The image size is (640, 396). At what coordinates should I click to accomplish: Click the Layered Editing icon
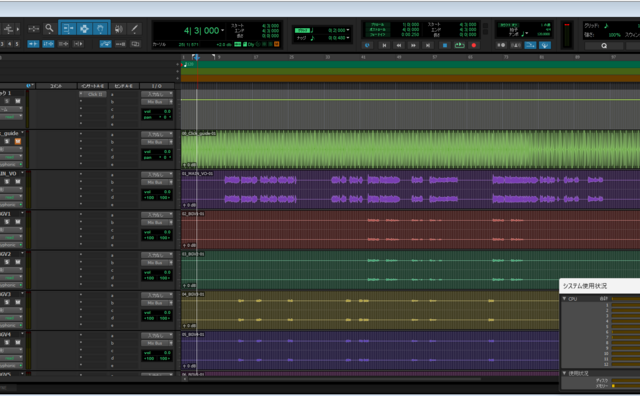point(135,44)
